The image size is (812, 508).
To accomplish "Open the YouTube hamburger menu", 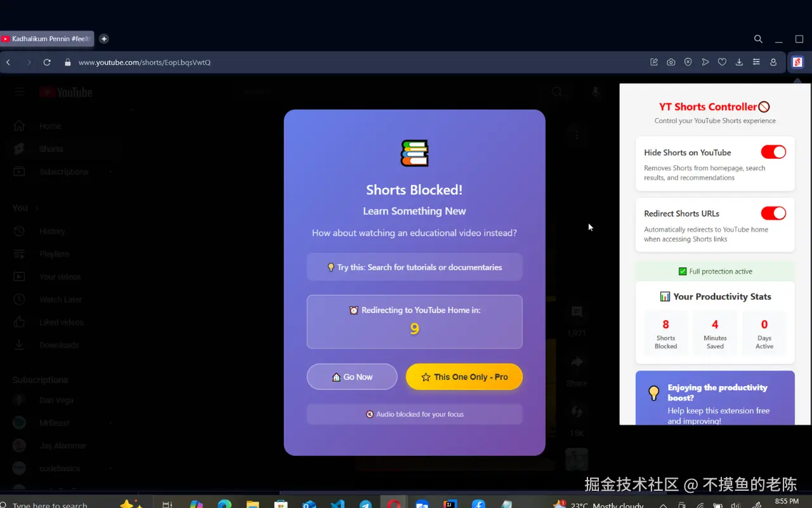I will pos(19,92).
